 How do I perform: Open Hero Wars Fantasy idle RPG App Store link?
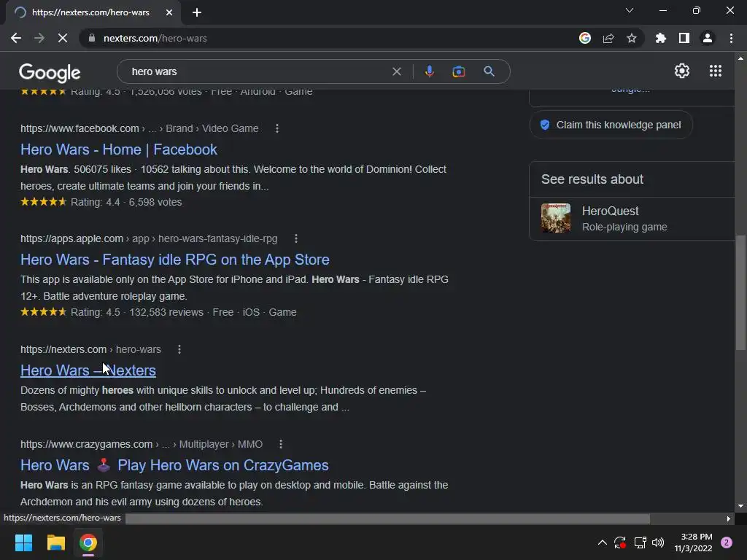[x=175, y=260]
